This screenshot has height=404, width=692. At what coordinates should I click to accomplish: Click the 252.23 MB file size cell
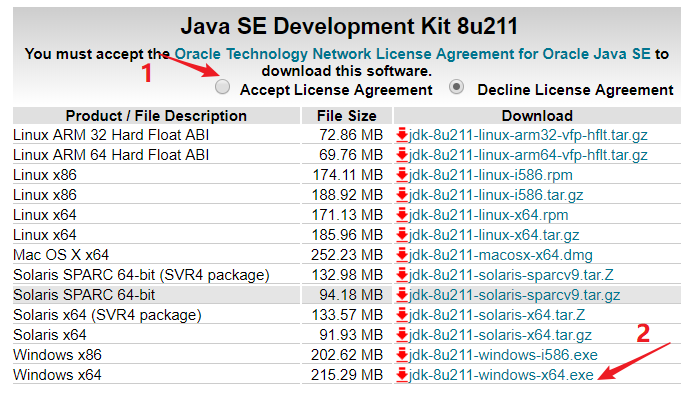tap(347, 255)
